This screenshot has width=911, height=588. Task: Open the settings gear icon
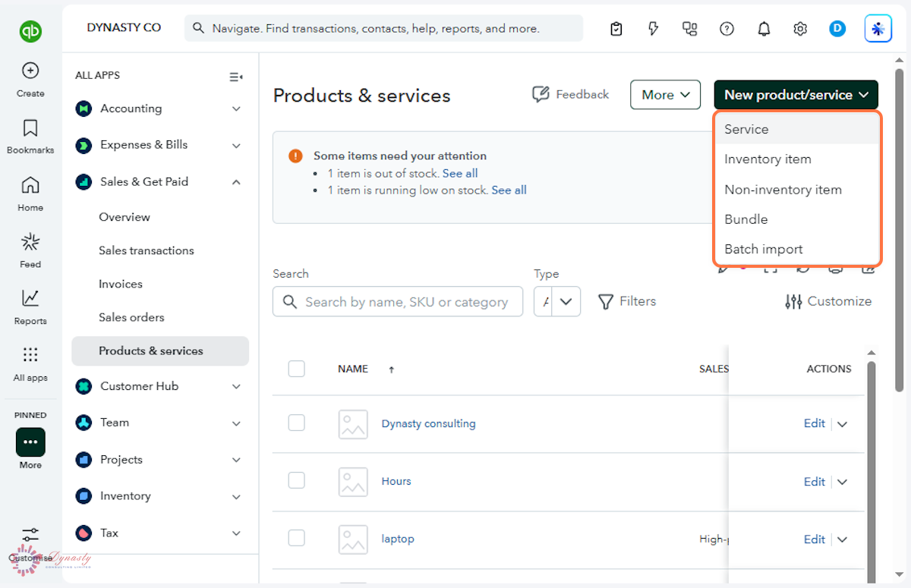800,29
